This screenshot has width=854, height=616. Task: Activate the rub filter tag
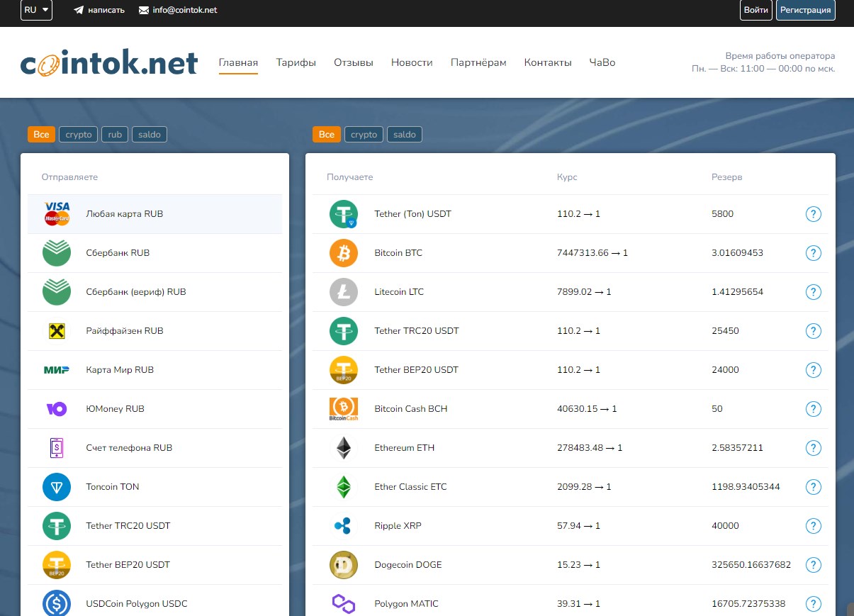click(114, 134)
